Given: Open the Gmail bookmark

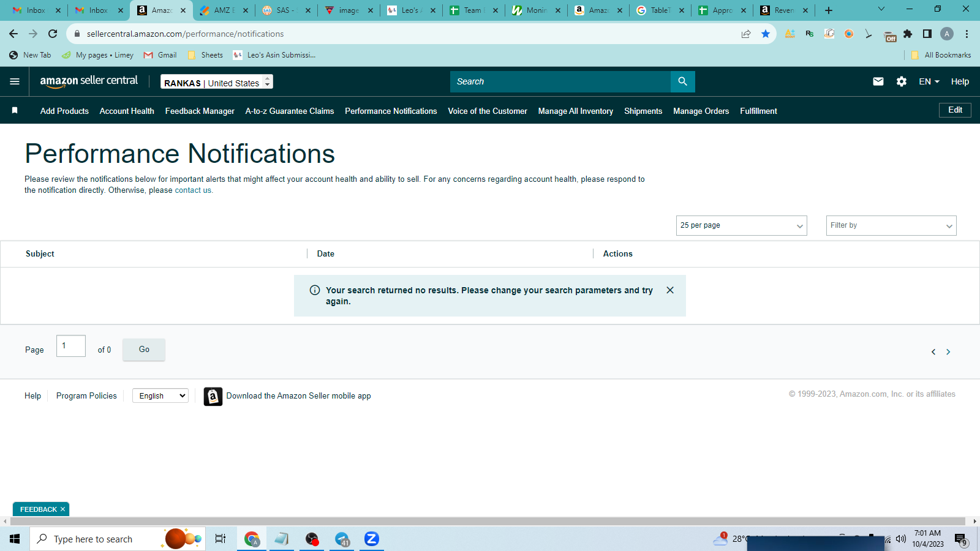Looking at the screenshot, I should pos(160,55).
